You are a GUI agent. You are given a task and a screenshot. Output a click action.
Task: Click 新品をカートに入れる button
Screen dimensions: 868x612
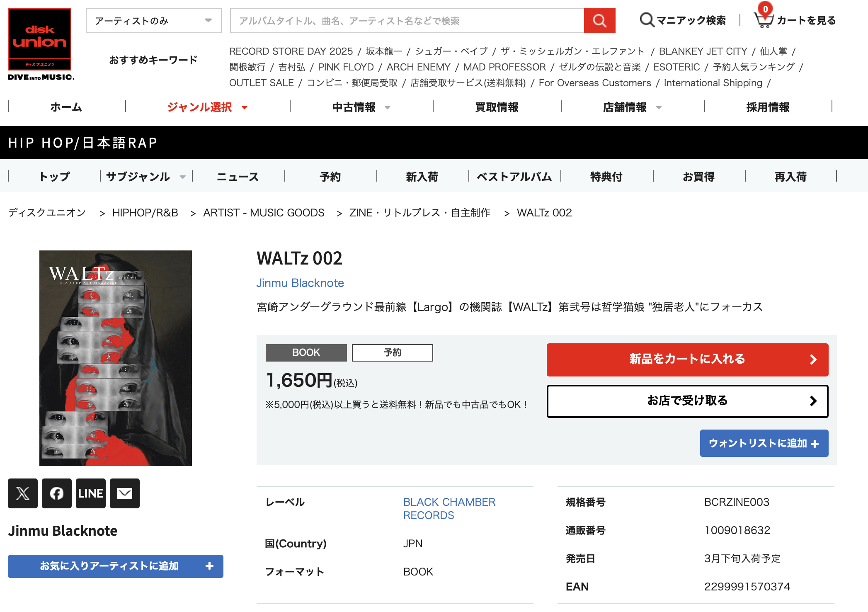tap(687, 359)
